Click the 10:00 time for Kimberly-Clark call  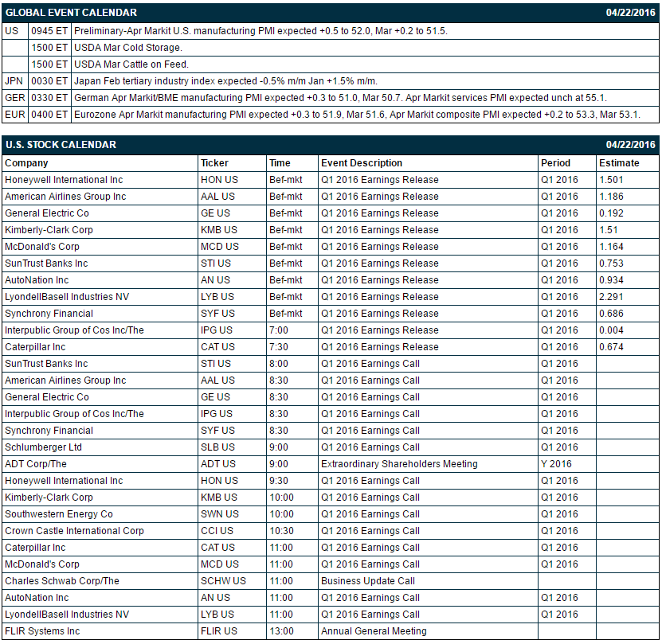[281, 498]
